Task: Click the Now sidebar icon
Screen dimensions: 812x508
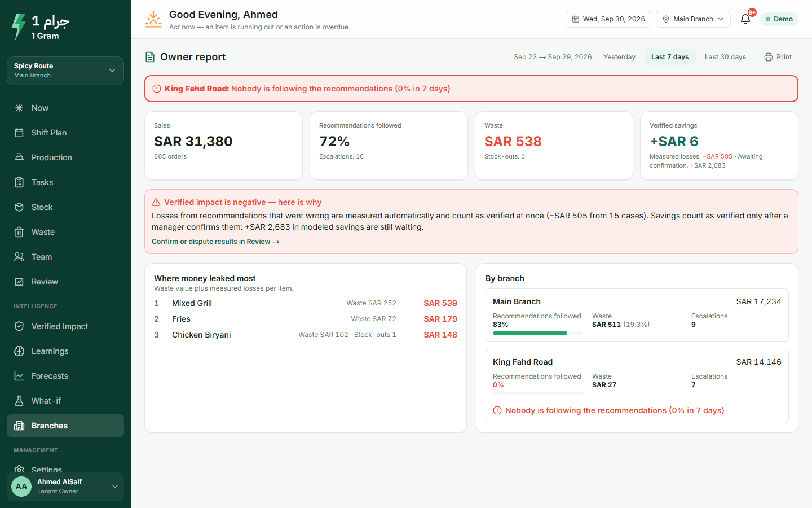Action: tap(19, 108)
